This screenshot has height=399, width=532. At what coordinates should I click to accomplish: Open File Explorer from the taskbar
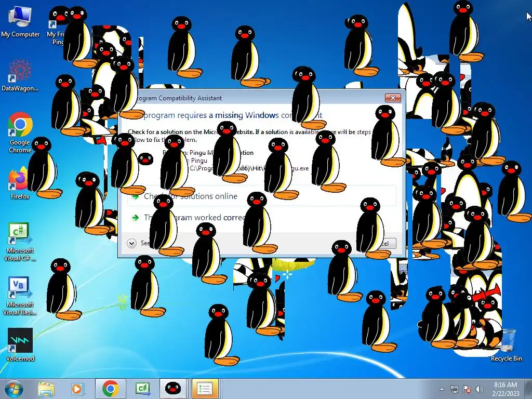(x=46, y=389)
